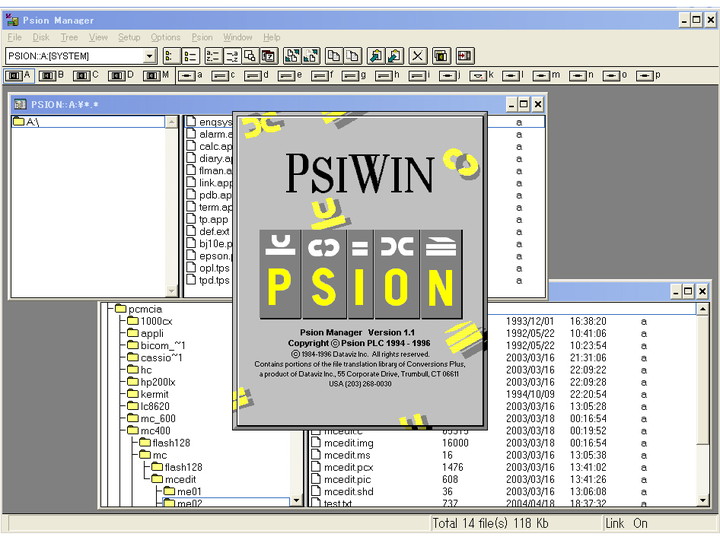Click the second green-arrow document icon

395,56
